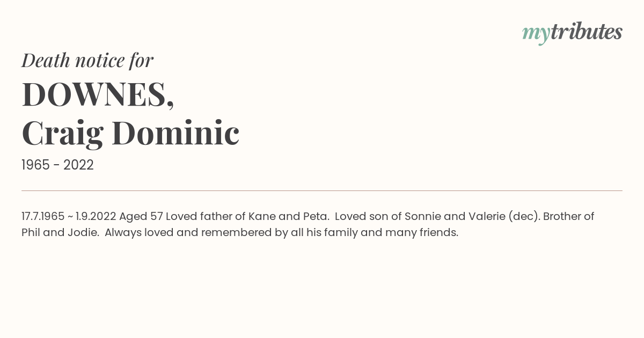Click the dark "tributes" part of logo
Image resolution: width=644 pixels, height=338 pixels.
(586, 32)
